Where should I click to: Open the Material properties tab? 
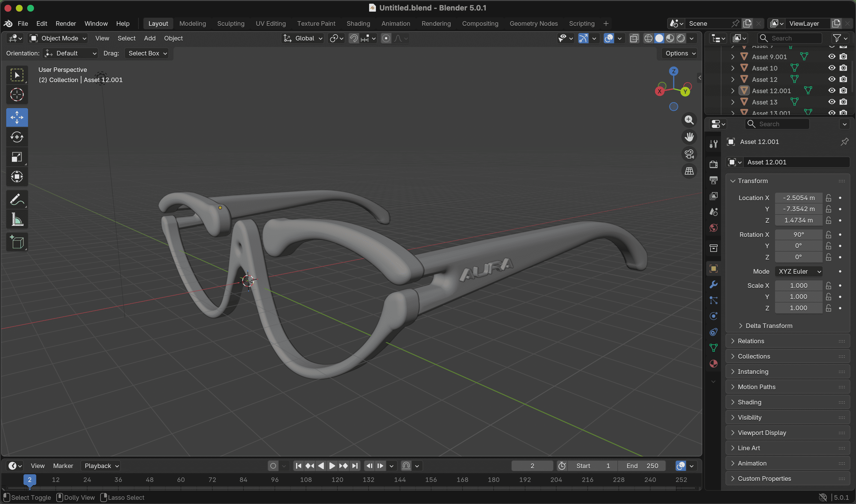(x=713, y=364)
